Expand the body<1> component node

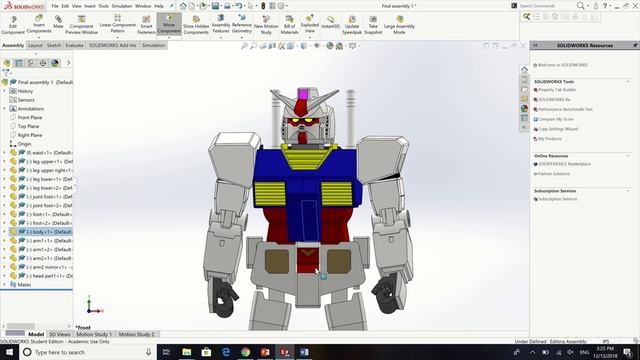(4, 232)
